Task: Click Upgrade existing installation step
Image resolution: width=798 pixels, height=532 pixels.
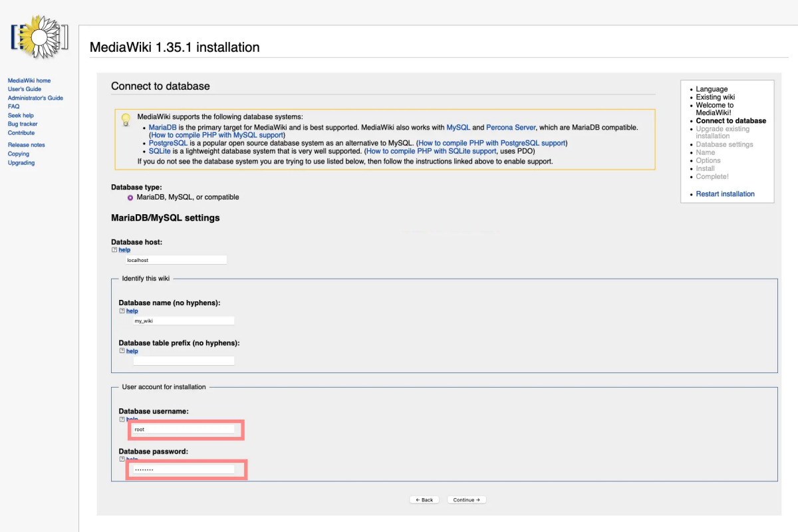Action: [x=722, y=132]
